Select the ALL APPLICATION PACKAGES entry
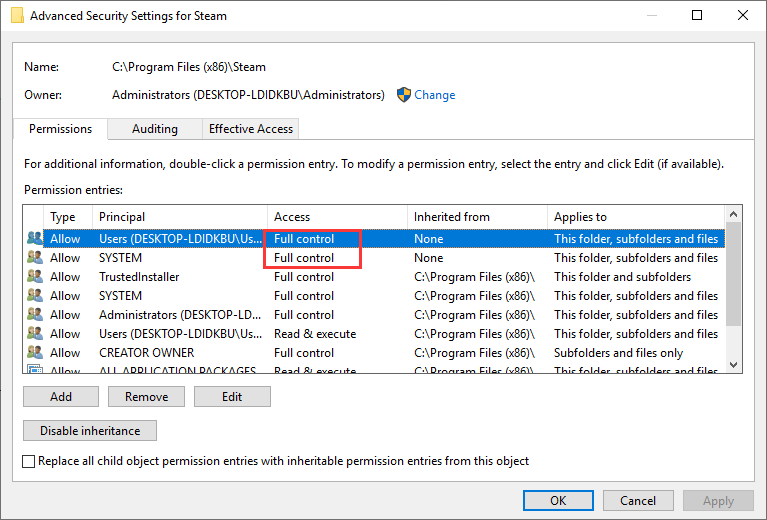The height and width of the screenshot is (520, 767). [374, 369]
